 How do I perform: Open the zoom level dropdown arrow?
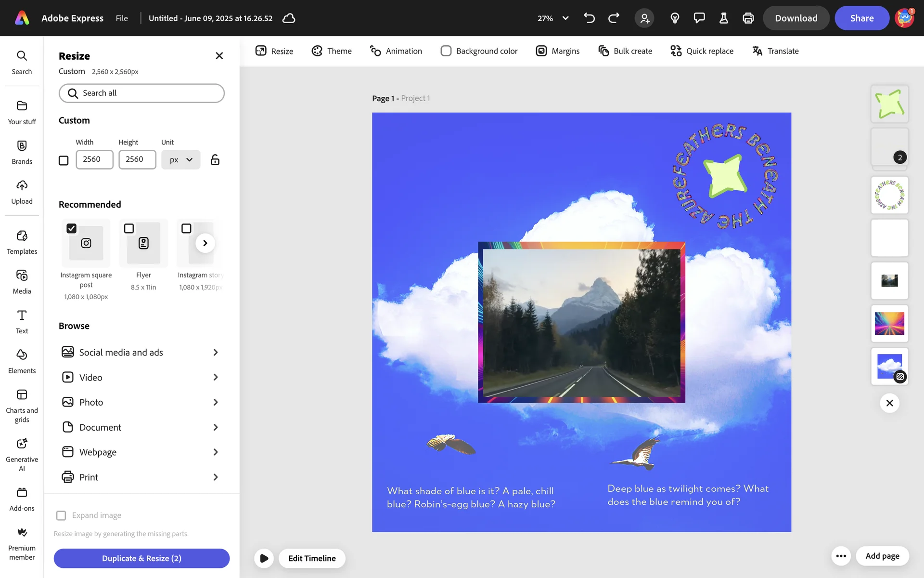tap(565, 18)
